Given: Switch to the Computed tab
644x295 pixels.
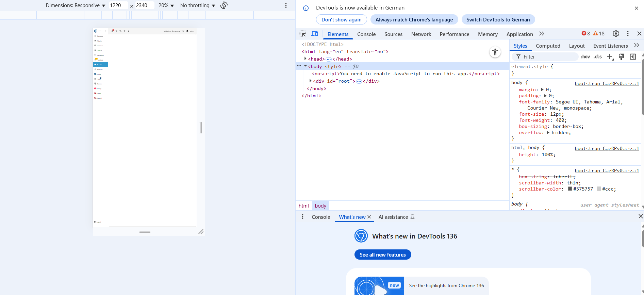Looking at the screenshot, I should (548, 46).
